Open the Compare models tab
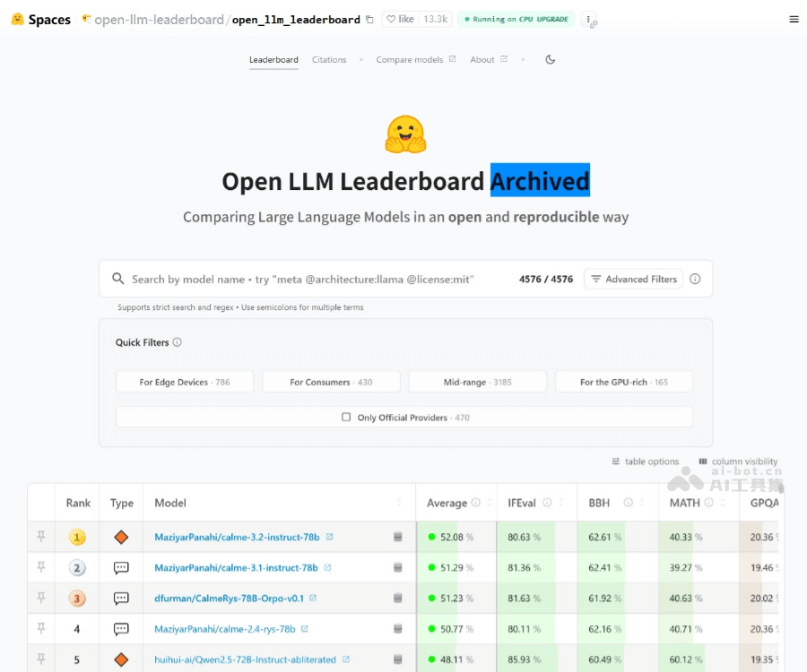 [x=409, y=59]
